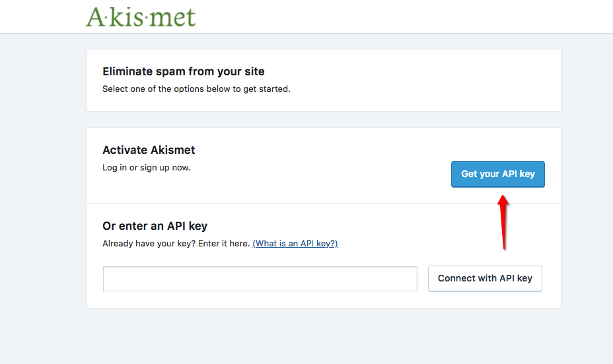Click the letter A in the Akismet logo
This screenshot has height=364, width=613.
(96, 18)
